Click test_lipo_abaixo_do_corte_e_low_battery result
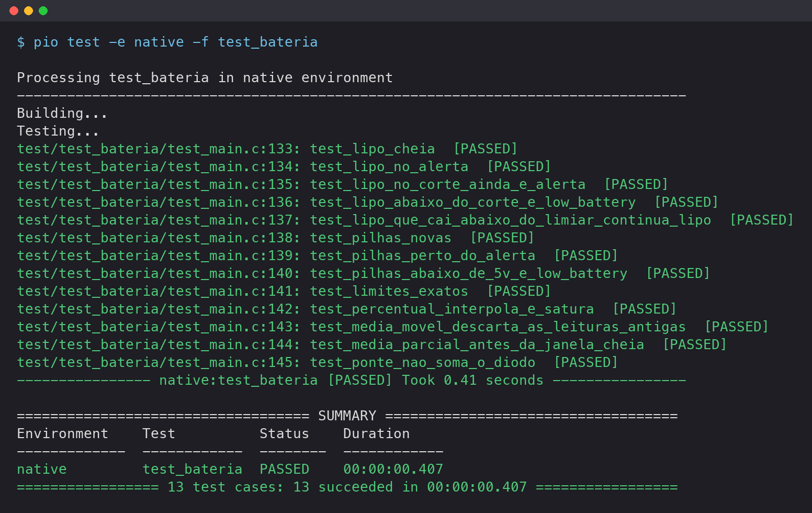The height and width of the screenshot is (513, 812). [368, 202]
